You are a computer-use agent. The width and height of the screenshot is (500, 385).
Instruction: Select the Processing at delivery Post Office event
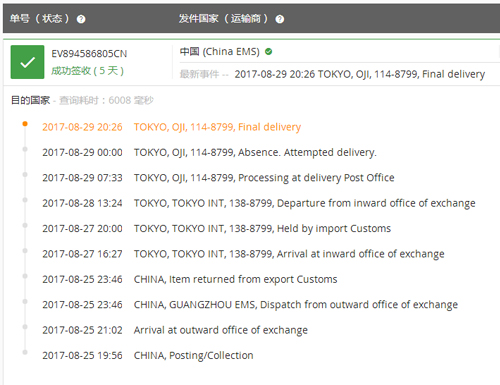(x=218, y=178)
